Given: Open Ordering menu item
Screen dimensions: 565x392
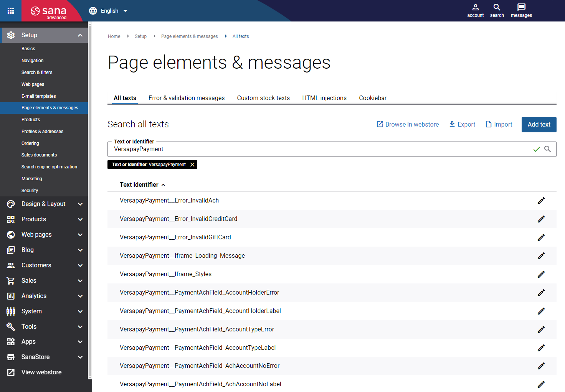Looking at the screenshot, I should 30,143.
